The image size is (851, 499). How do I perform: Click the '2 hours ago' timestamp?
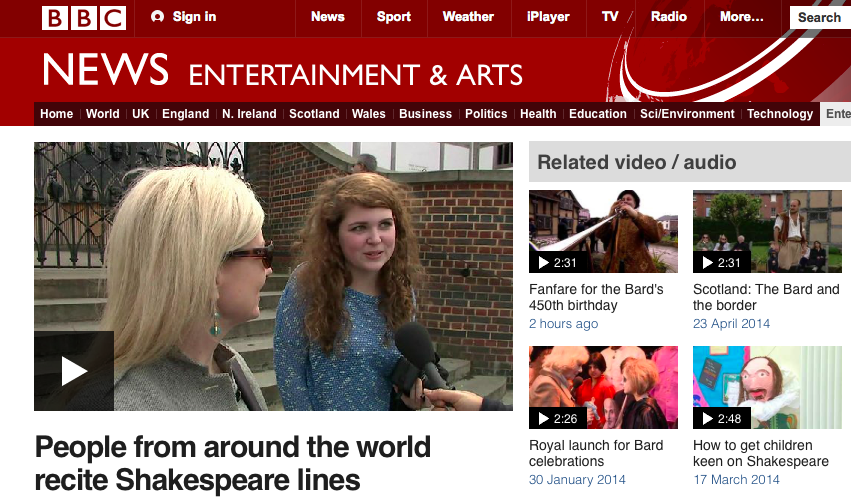(563, 324)
